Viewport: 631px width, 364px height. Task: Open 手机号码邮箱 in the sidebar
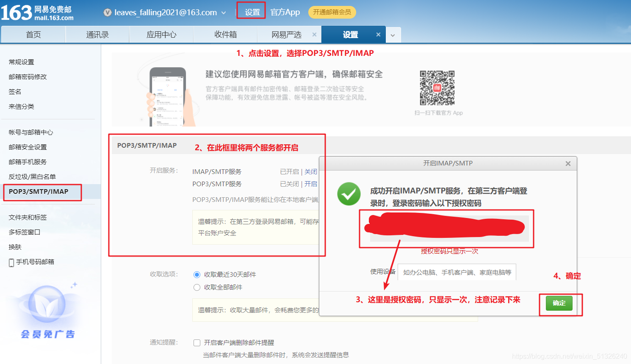(x=35, y=262)
